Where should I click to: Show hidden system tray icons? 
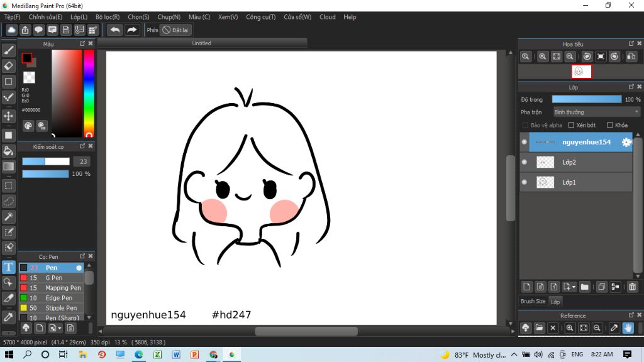pyautogui.click(x=514, y=354)
